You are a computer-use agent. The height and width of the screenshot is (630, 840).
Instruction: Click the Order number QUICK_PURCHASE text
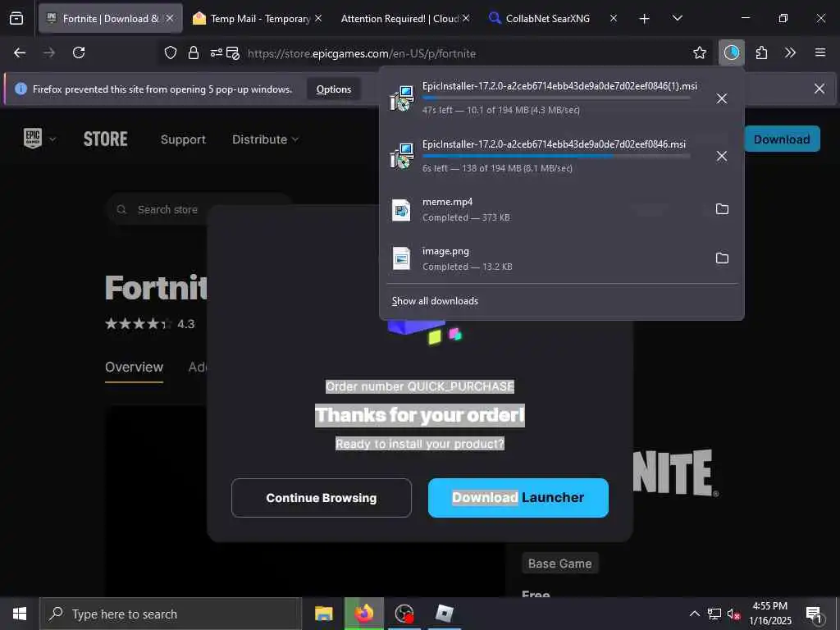420,386
